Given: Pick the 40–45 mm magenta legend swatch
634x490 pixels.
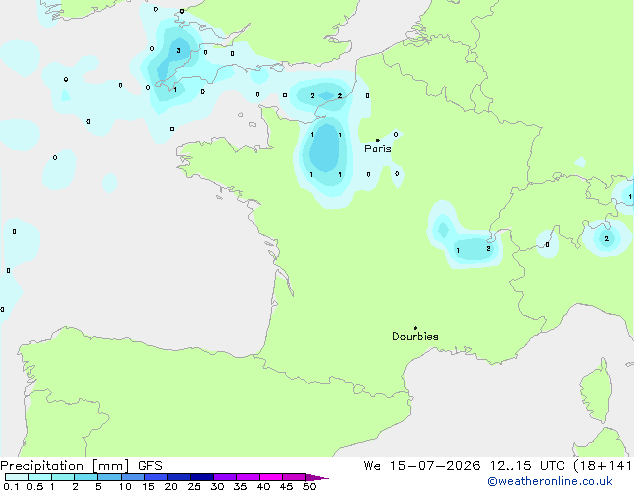Looking at the screenshot, I should point(271,477).
